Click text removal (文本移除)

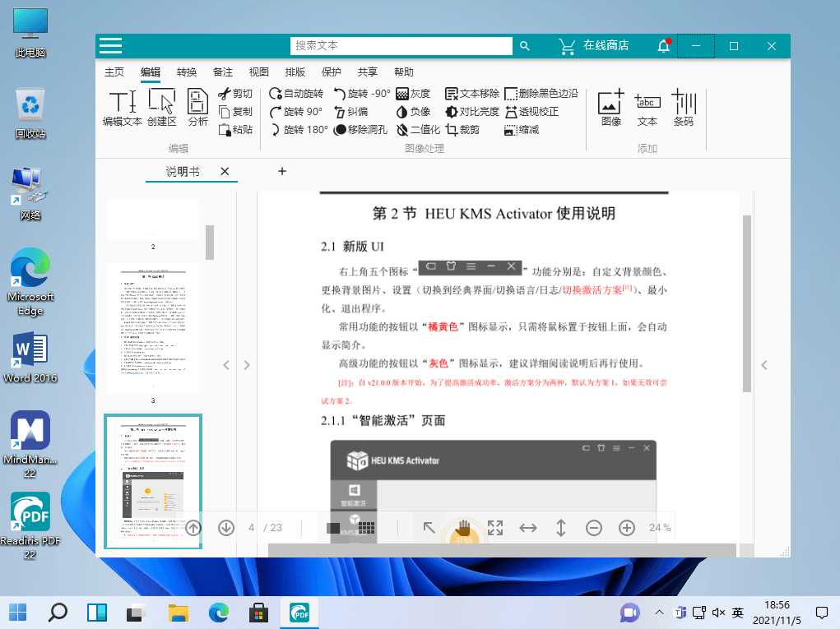pyautogui.click(x=472, y=94)
